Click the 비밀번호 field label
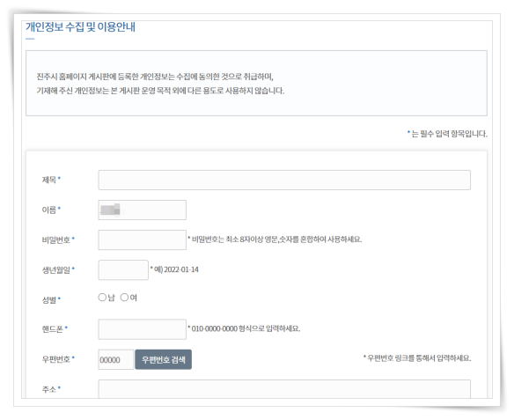Viewport: 514px width, 420px height. (x=56, y=240)
